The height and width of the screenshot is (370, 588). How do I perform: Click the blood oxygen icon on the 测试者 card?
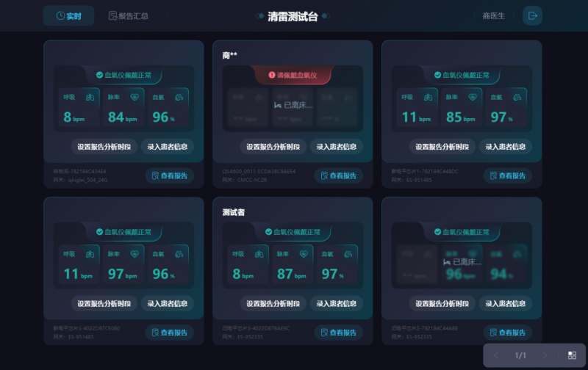coord(348,254)
